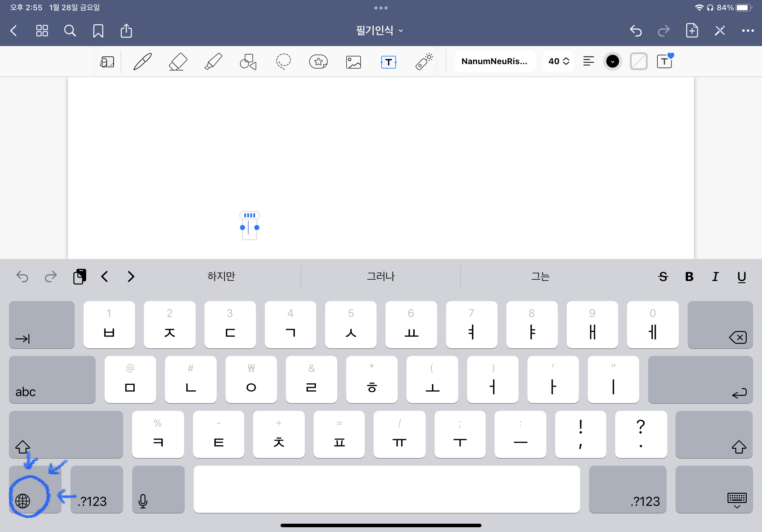This screenshot has height=532, width=762.
Task: Hide the keyboard
Action: 714,490
